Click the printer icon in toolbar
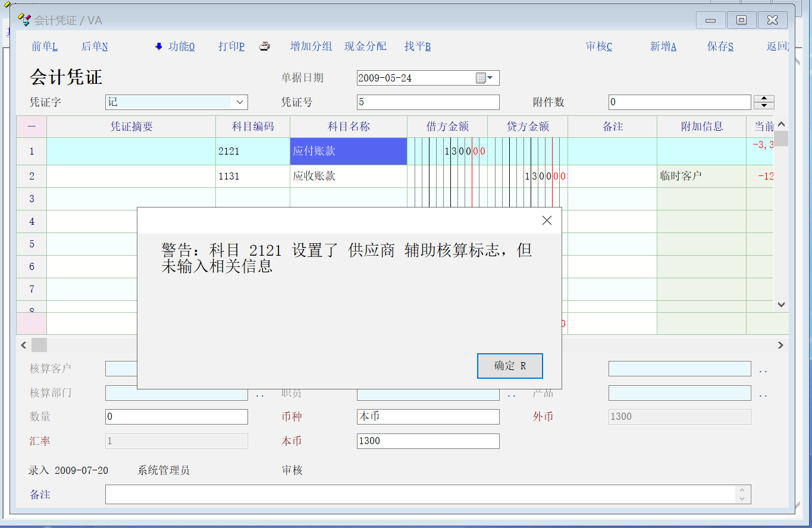This screenshot has width=812, height=528. pyautogui.click(x=265, y=46)
